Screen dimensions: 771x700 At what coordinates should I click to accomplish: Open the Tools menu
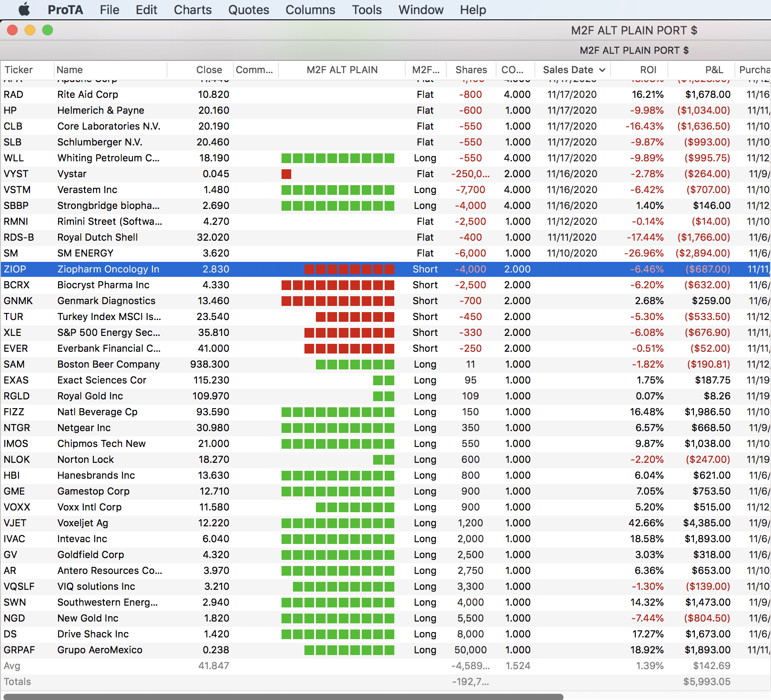coord(367,10)
